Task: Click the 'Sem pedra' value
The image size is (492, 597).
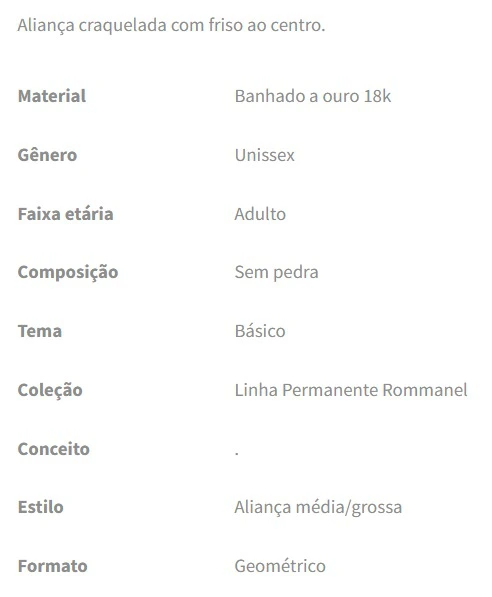Action: pyautogui.click(x=276, y=273)
